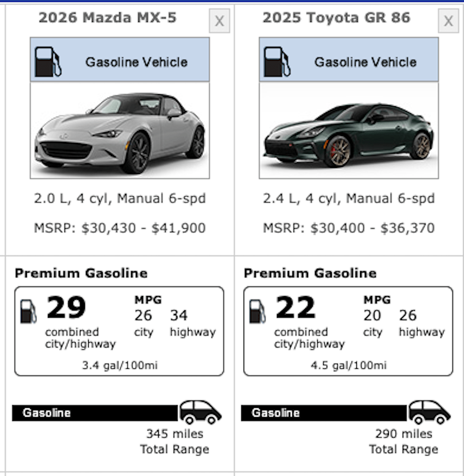Click the Mazda Gasoline range bar
Screen dimensions: 464x476
pos(95,413)
